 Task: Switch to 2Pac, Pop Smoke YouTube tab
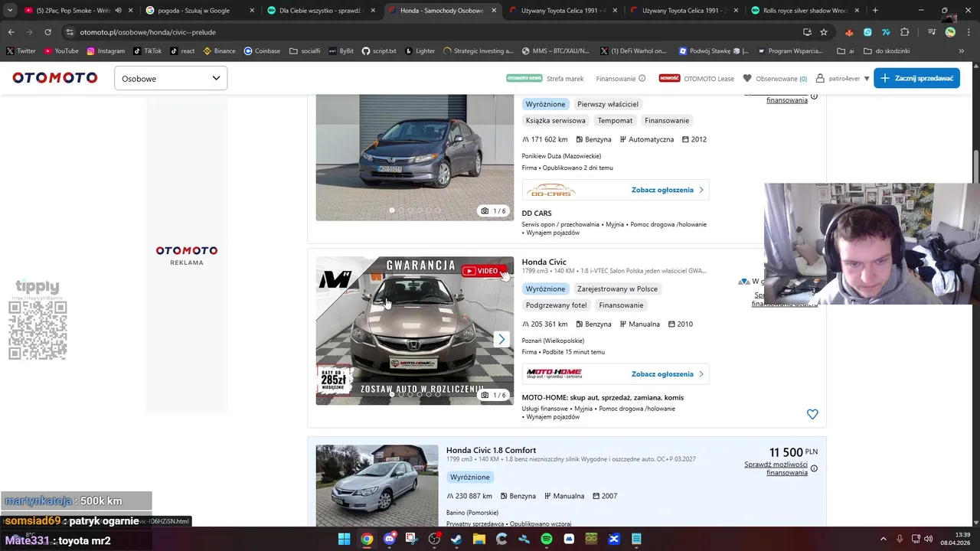(x=73, y=11)
